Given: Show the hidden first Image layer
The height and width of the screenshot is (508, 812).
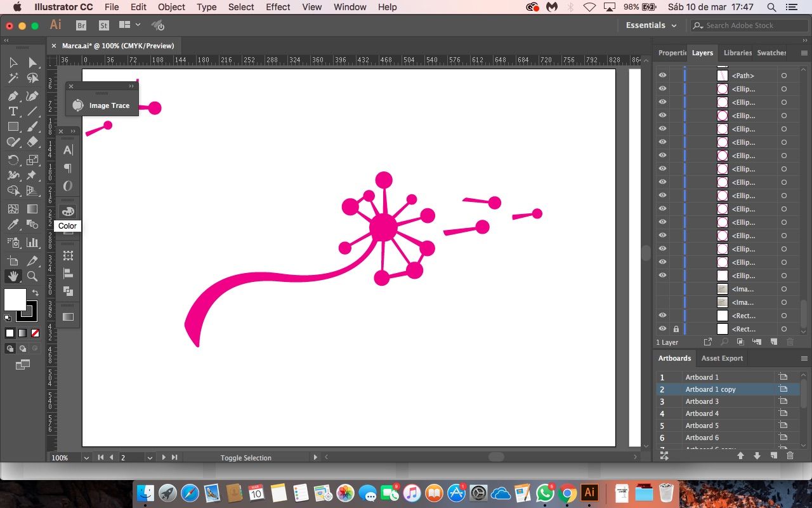Looking at the screenshot, I should click(662, 289).
